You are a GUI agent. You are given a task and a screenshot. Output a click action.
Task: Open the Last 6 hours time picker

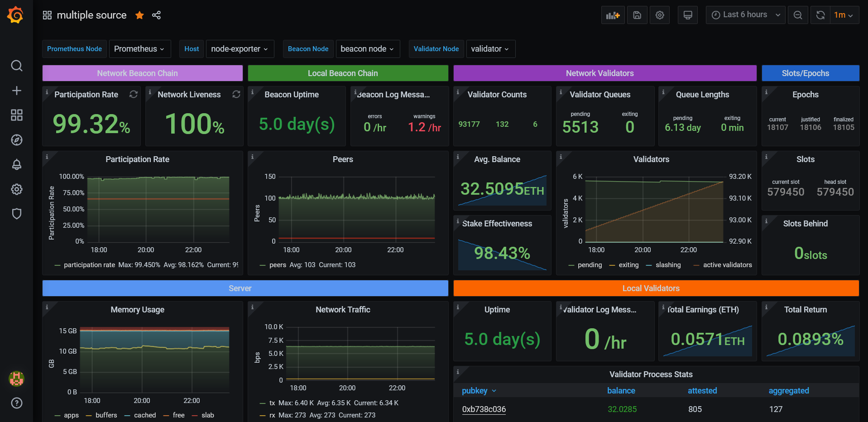pos(746,15)
